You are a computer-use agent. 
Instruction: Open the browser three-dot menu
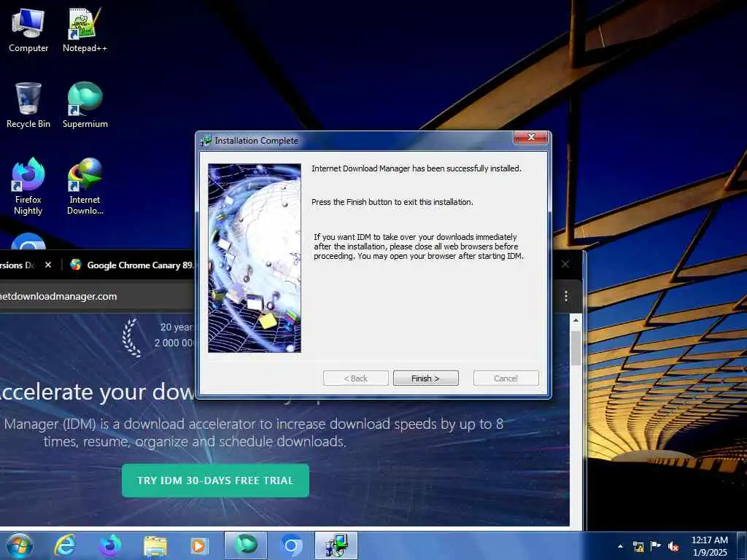click(x=566, y=296)
